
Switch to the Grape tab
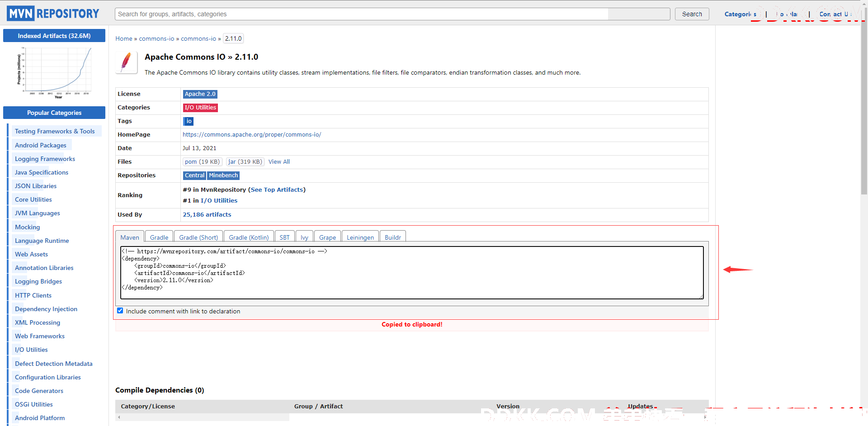point(327,237)
